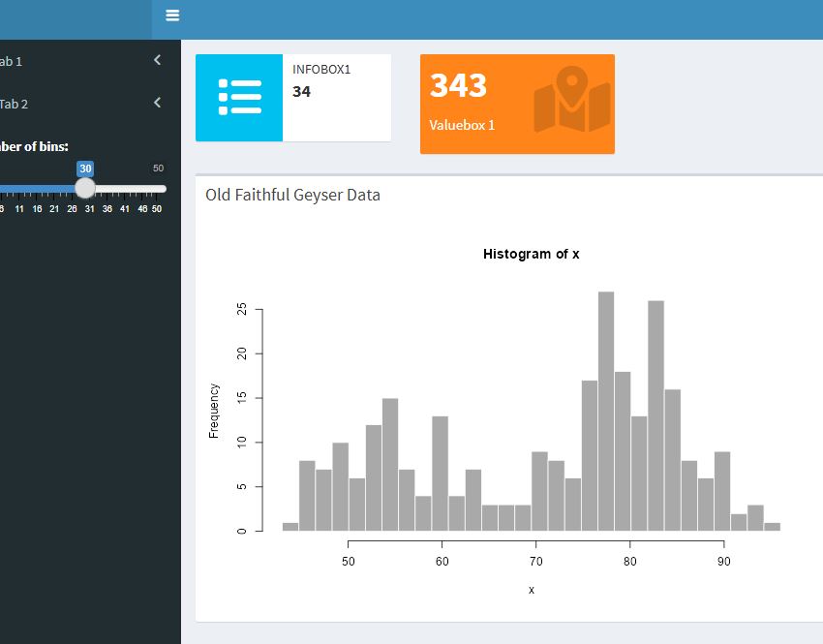Click the slider tick labeled 11
Viewport: 823px width, 644px height.
click(19, 209)
